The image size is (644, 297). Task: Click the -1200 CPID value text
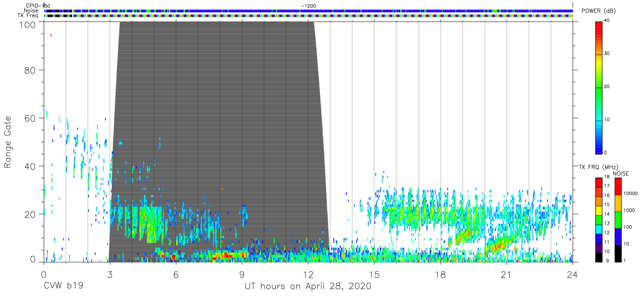(308, 5)
